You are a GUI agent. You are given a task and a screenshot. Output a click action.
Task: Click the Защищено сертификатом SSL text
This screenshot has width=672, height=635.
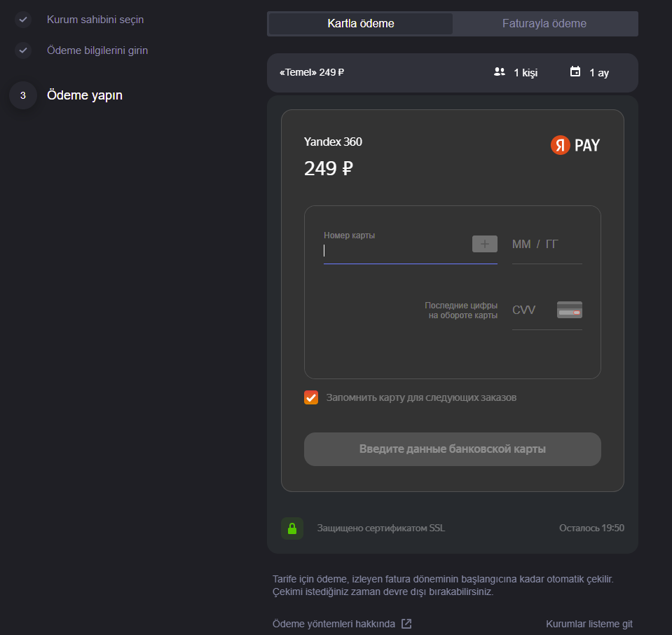[381, 528]
